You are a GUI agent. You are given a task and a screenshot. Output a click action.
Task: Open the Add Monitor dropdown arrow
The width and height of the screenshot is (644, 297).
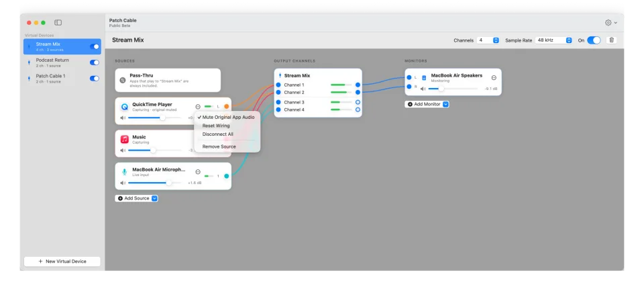(445, 104)
